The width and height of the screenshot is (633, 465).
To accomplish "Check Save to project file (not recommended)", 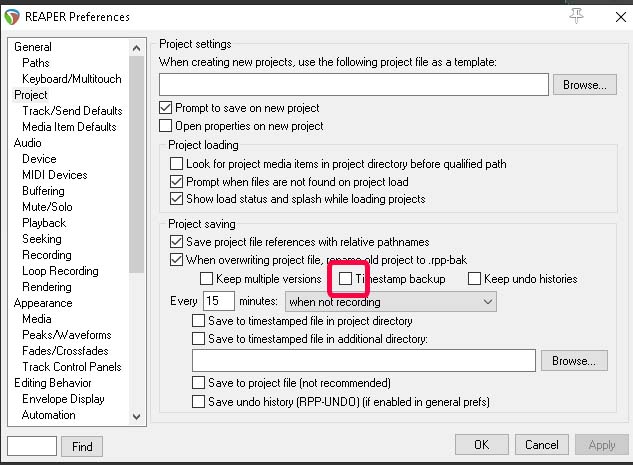I will point(198,383).
